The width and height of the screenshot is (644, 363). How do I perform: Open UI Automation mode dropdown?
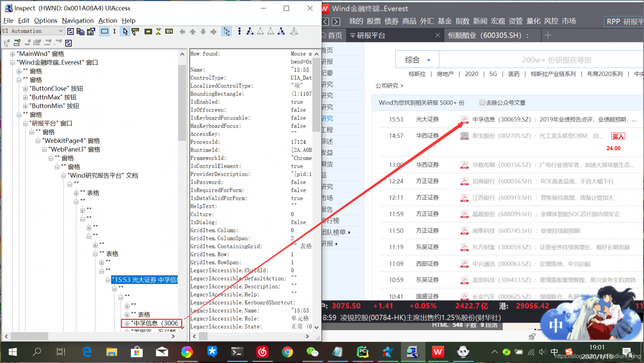[33, 31]
